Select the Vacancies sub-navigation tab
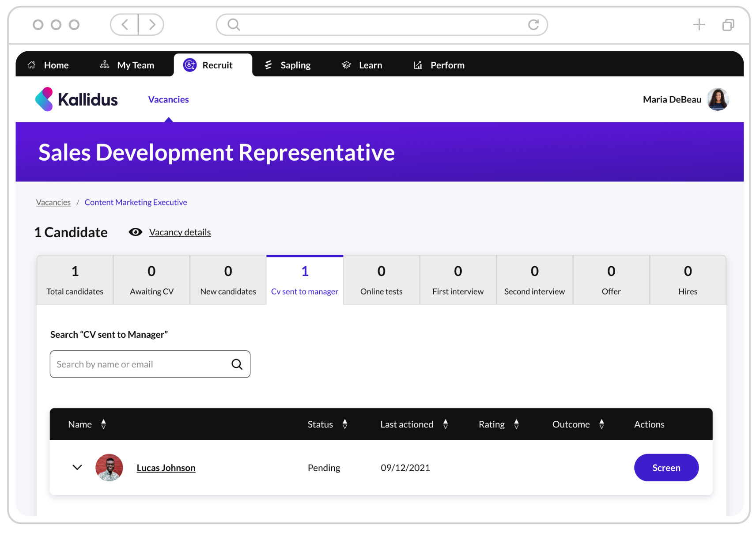Image resolution: width=756 pixels, height=533 pixels. (x=168, y=99)
